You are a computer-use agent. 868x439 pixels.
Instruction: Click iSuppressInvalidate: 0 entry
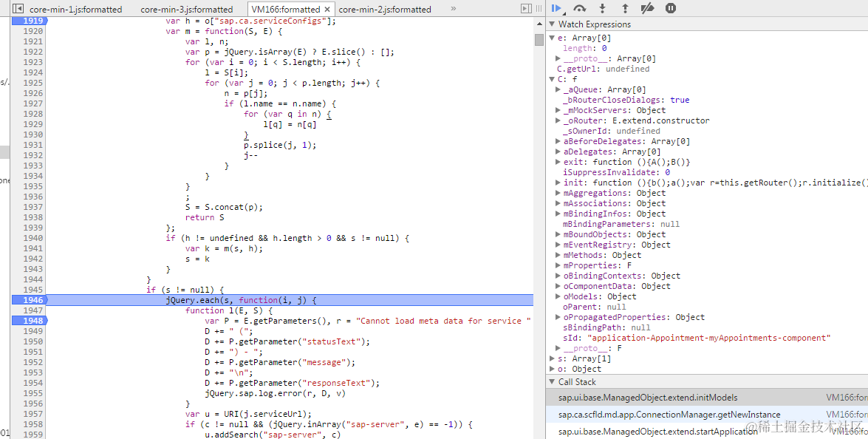616,172
